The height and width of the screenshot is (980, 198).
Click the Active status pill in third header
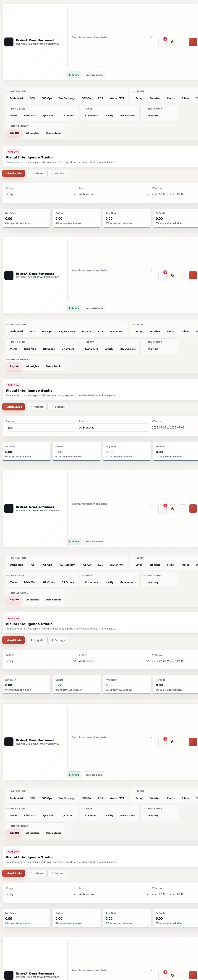pos(74,541)
